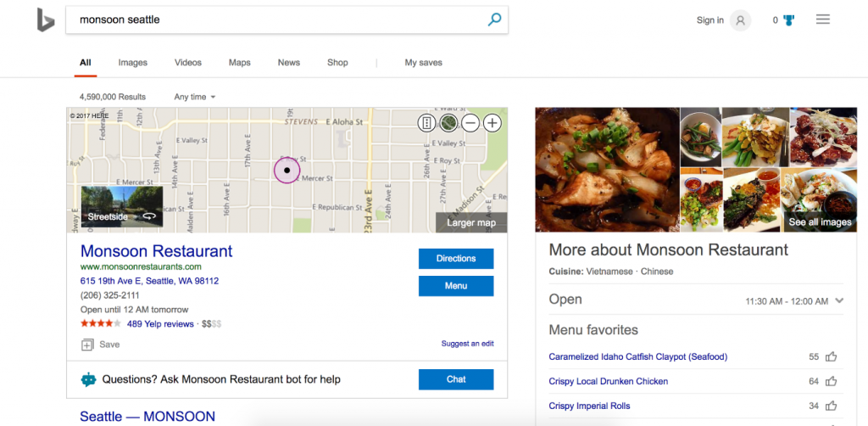The width and height of the screenshot is (868, 426).
Task: Click the Larger map button
Action: pyautogui.click(x=471, y=222)
